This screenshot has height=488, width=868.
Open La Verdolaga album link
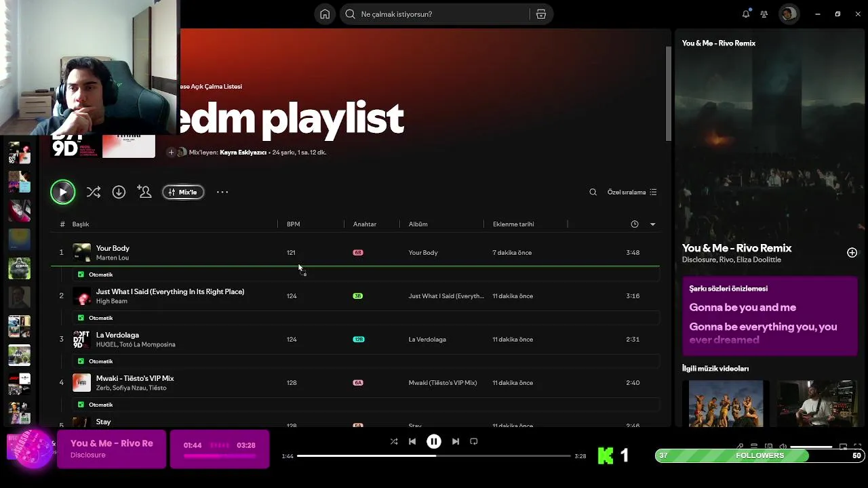[427, 340]
